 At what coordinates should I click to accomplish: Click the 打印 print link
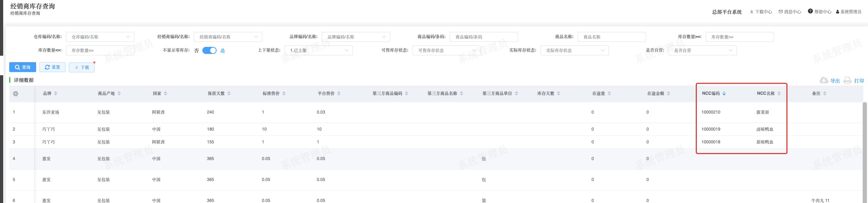tap(859, 81)
